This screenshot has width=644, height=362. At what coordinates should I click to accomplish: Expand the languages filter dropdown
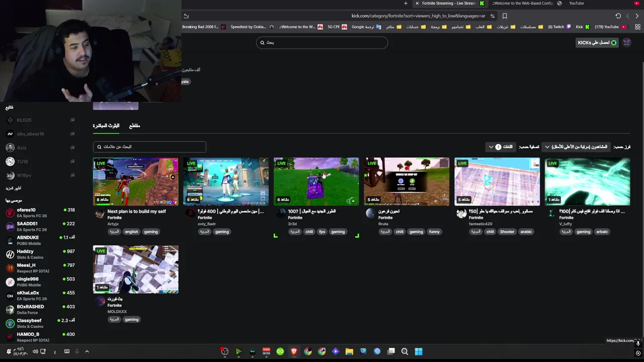click(501, 147)
